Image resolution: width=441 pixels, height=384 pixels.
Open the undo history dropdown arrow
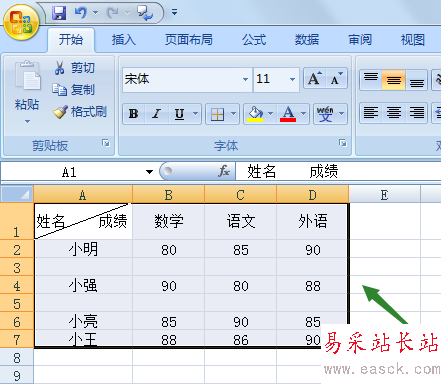coord(95,13)
